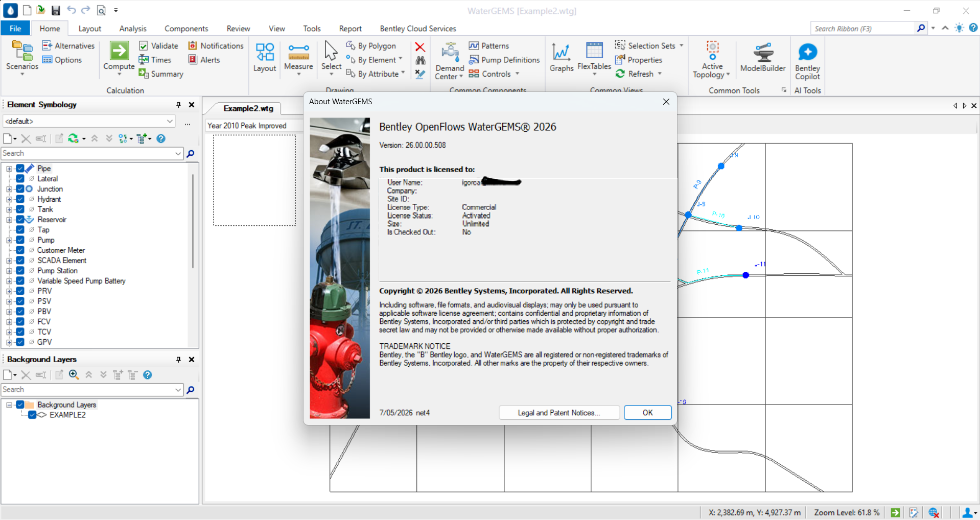Toggle the PRV checkbox

(x=20, y=291)
